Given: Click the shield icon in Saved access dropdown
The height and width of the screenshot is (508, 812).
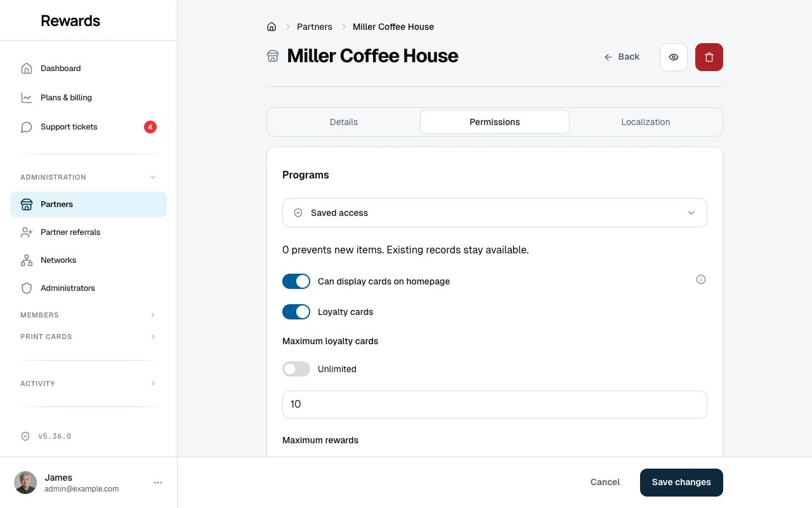Looking at the screenshot, I should pos(298,213).
